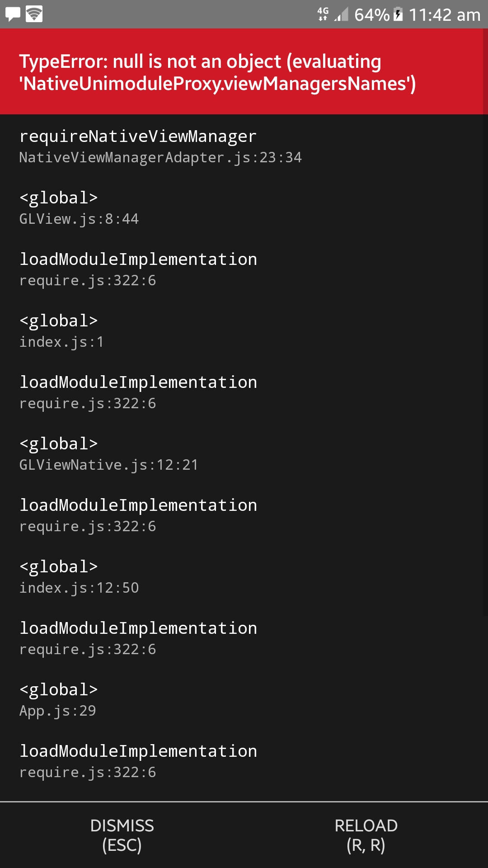Tap require.js:322:6 below App.js frame

(x=87, y=772)
